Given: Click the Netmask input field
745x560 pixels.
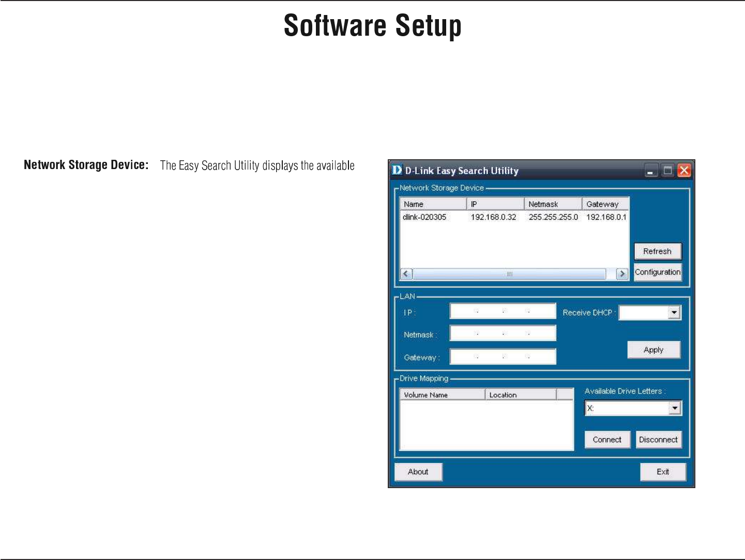Looking at the screenshot, I should point(503,334).
